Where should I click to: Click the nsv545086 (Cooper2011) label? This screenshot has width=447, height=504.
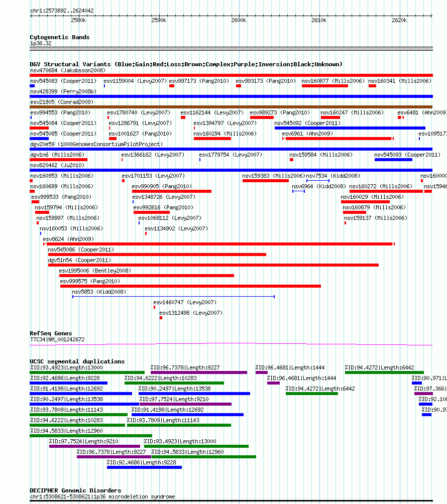pyautogui.click(x=81, y=249)
